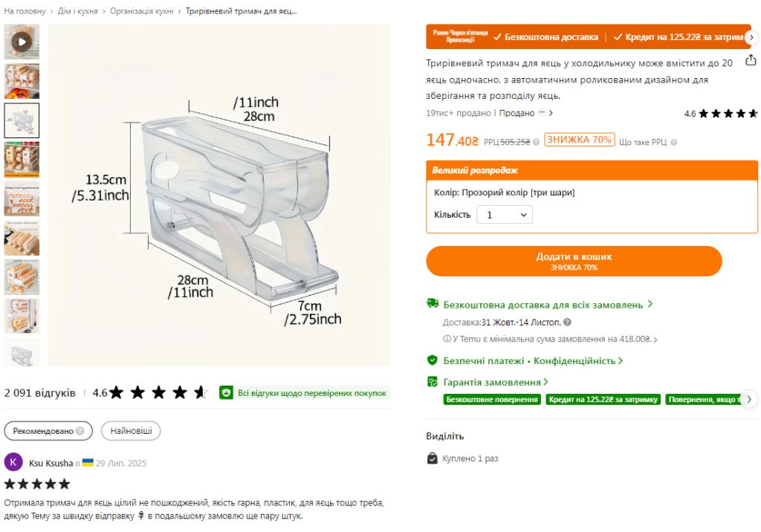761x532 pixels.
Task: Click the question icon beside Що таке РРЦ
Action: click(673, 142)
